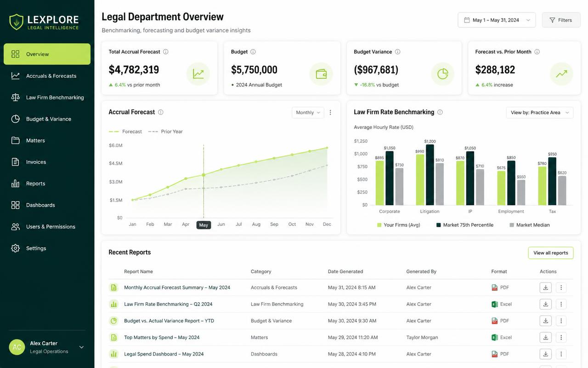Click chart icon beside Law Firm Rate Benchmarking Q2
The image size is (588, 368).
[113, 304]
